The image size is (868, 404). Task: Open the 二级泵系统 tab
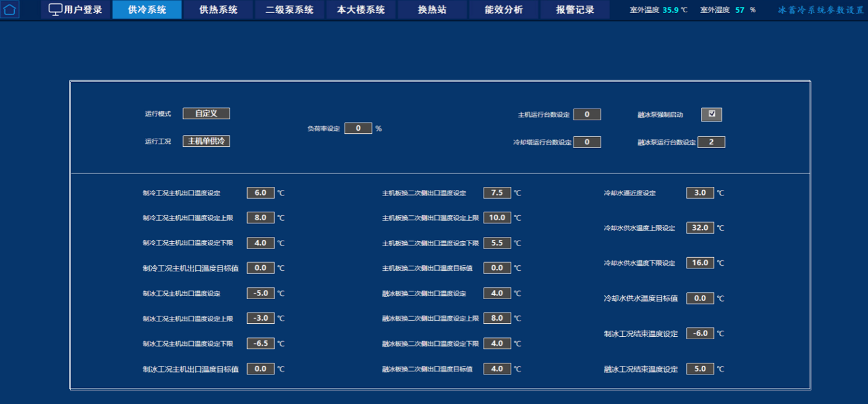click(x=289, y=10)
